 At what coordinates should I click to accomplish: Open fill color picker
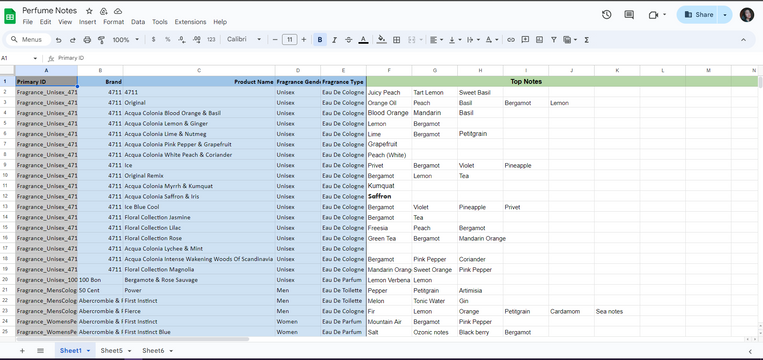(x=382, y=40)
